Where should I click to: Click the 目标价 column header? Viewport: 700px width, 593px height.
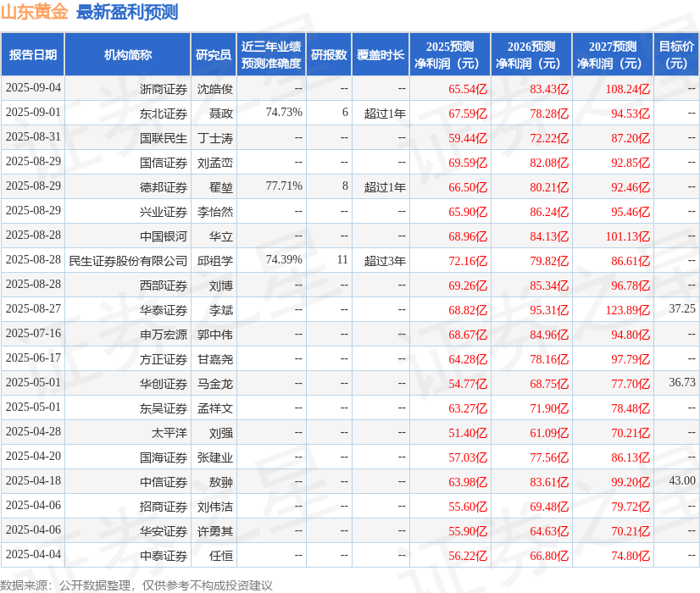coord(676,54)
